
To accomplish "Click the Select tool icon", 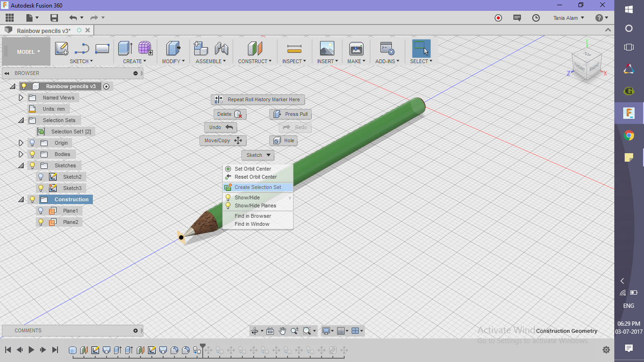I will [421, 49].
